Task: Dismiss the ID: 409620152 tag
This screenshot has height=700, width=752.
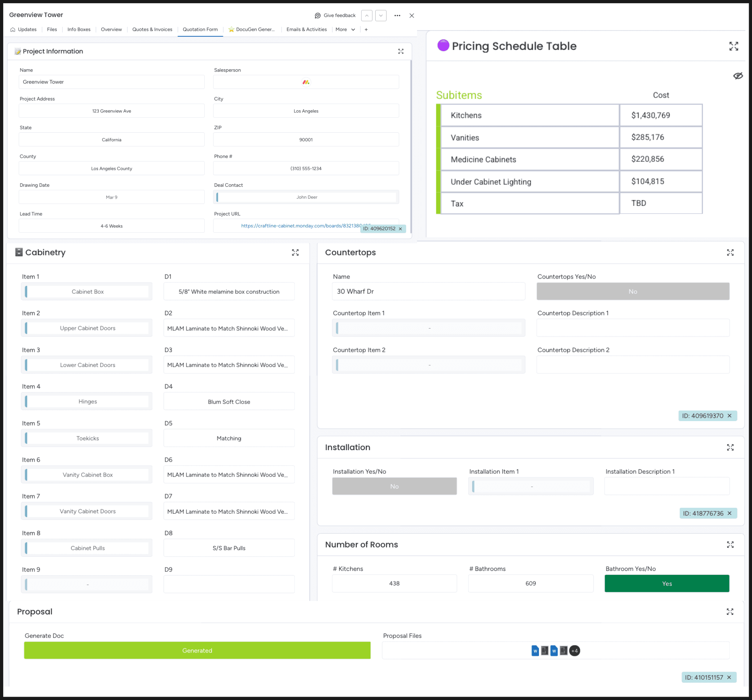Action: (400, 228)
